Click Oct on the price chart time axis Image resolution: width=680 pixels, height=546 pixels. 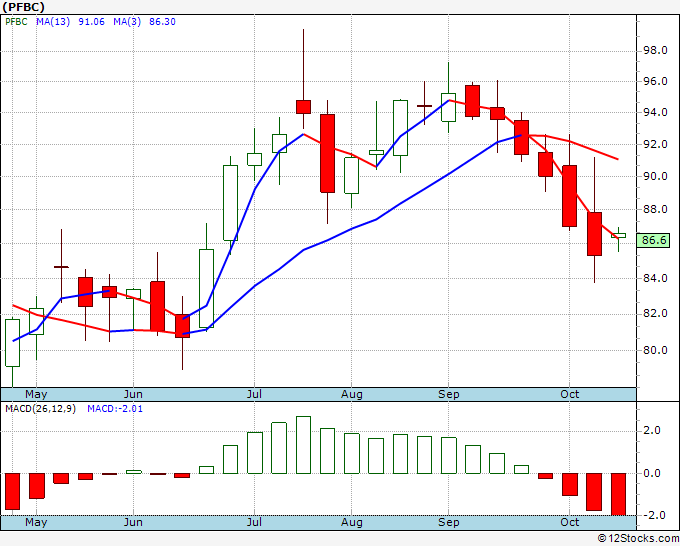pyautogui.click(x=569, y=394)
